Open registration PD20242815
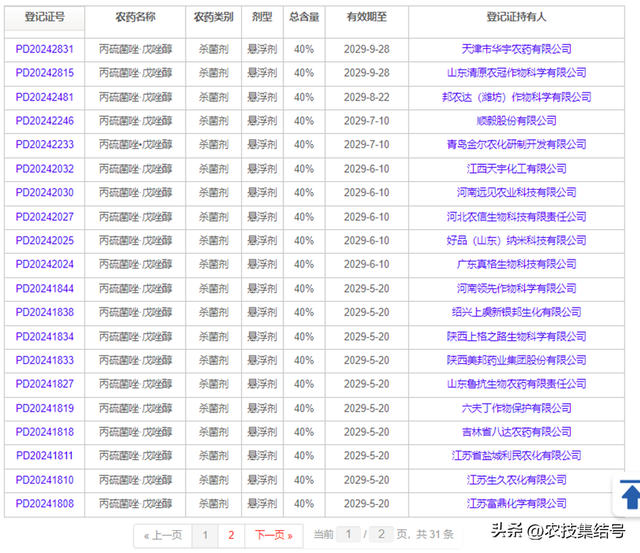 point(44,73)
